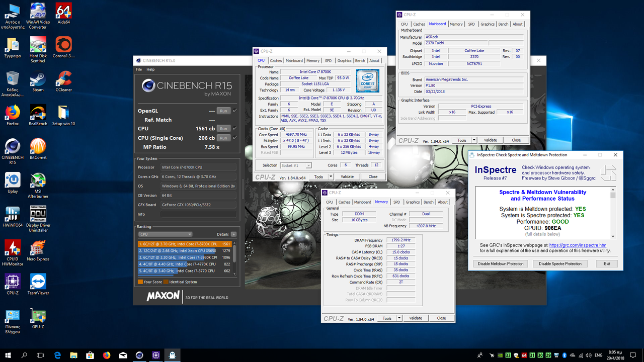644x362 pixels.
Task: Switch to Caches tab in CPU-Z CPU window
Action: [276, 60]
